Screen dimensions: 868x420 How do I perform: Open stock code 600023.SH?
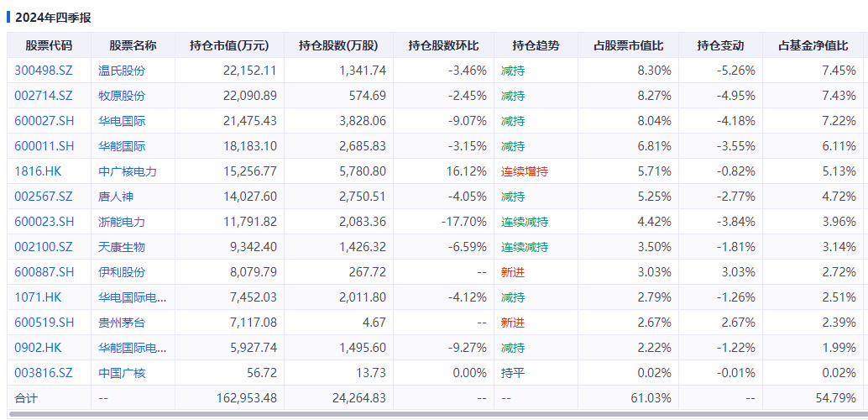pyautogui.click(x=44, y=223)
